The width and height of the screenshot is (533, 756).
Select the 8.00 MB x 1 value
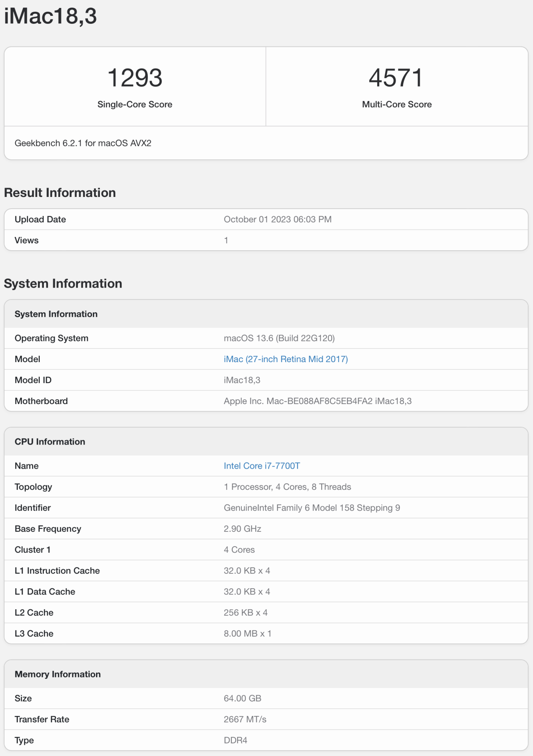pos(248,634)
